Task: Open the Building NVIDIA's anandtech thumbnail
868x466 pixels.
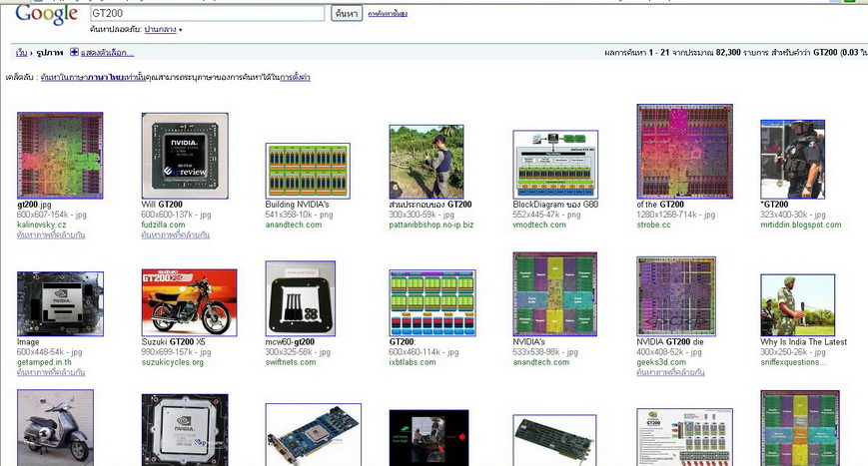Action: click(308, 171)
